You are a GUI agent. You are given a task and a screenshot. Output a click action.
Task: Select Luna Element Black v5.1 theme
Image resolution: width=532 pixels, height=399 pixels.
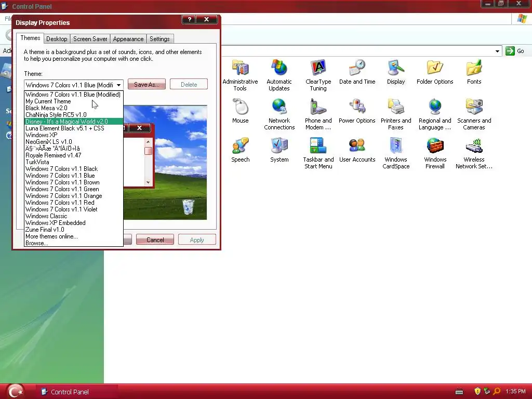73,128
